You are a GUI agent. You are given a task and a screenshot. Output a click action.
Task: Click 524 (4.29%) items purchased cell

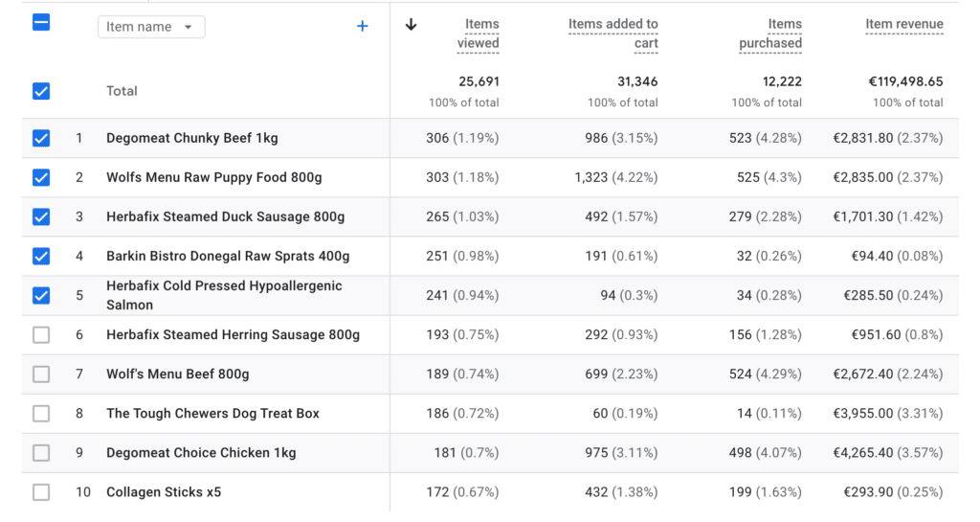(766, 374)
